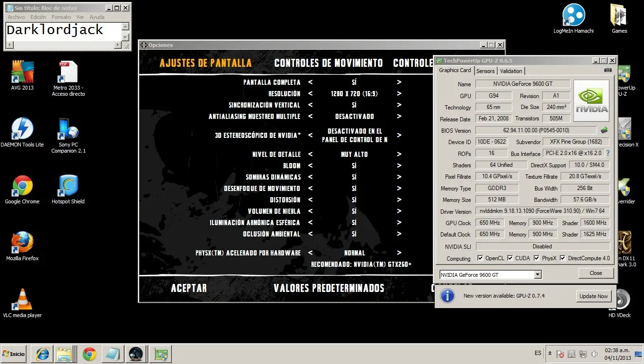The image size is (644, 364).
Task: Click the NVIDIA logo in GPU-Z
Action: click(x=591, y=100)
